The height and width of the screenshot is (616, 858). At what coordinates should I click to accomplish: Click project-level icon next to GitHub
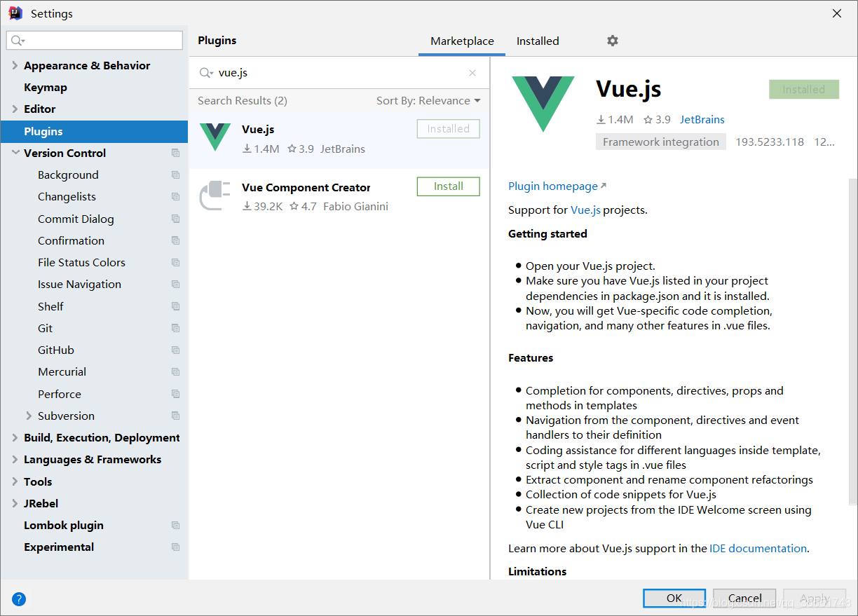(175, 350)
